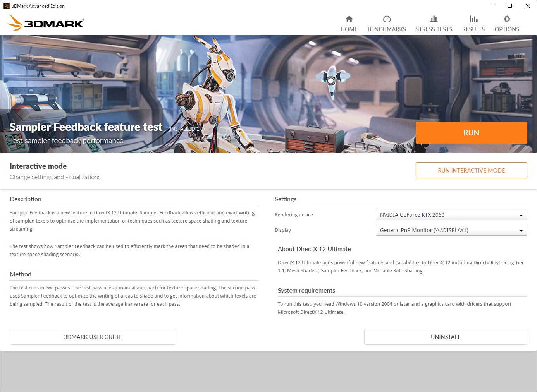Click the (INSTALLED 1.0) version label

[186, 129]
